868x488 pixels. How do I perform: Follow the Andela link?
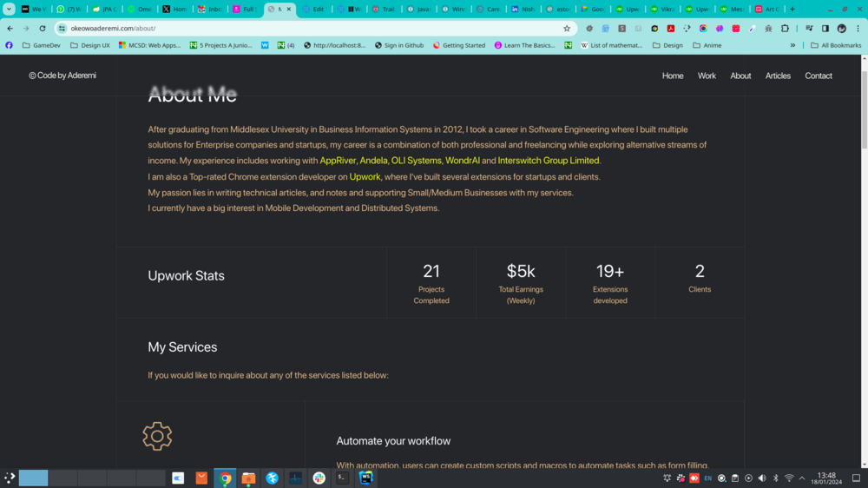pyautogui.click(x=373, y=161)
